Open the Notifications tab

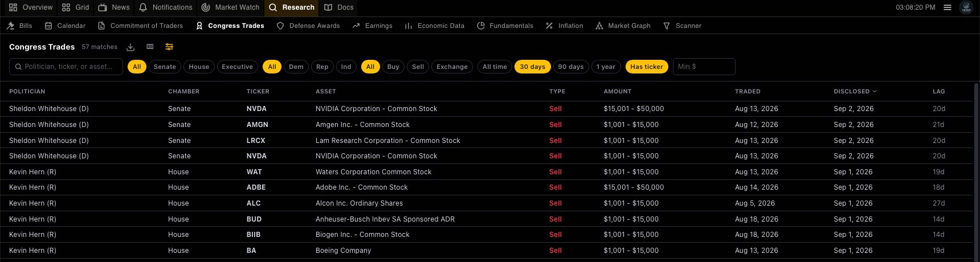point(166,7)
